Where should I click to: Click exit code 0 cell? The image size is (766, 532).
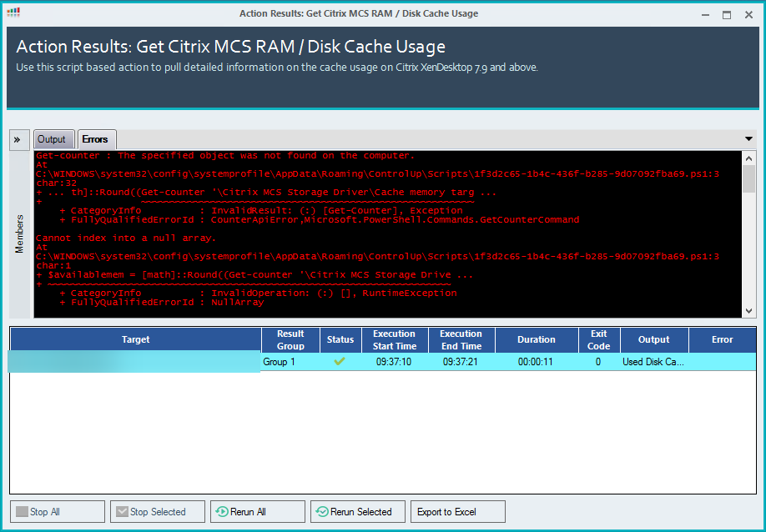598,362
